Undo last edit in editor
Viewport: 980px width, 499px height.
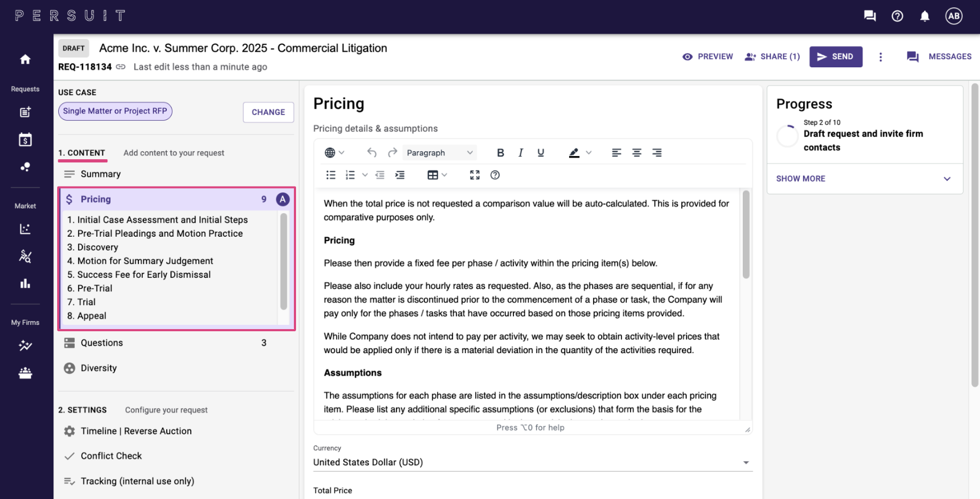[x=372, y=153]
